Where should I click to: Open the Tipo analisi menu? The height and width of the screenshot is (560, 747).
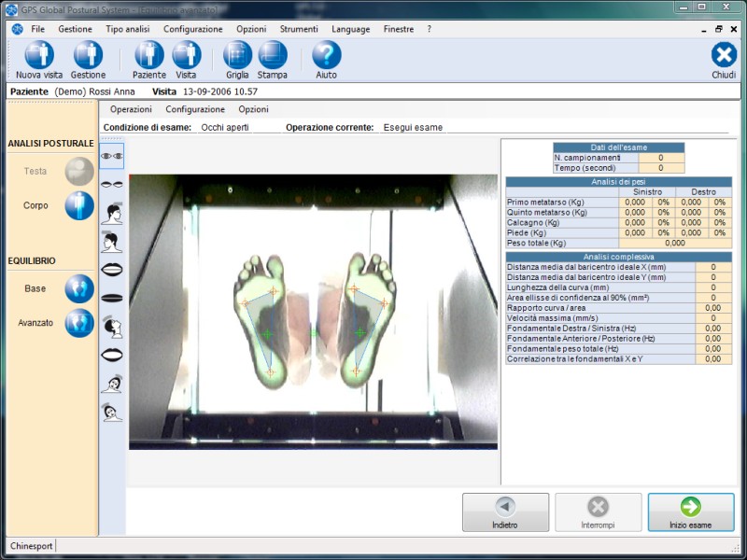pyautogui.click(x=127, y=29)
